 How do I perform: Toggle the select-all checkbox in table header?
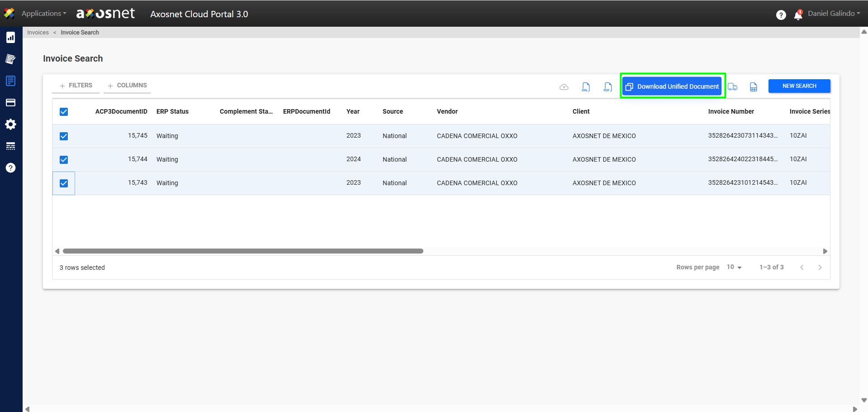pos(64,112)
